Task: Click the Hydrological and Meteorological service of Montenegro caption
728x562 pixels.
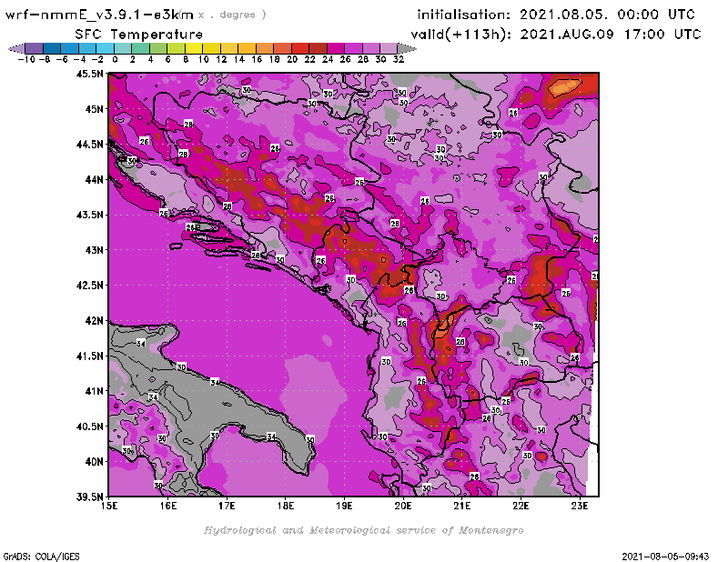Action: pyautogui.click(x=363, y=530)
